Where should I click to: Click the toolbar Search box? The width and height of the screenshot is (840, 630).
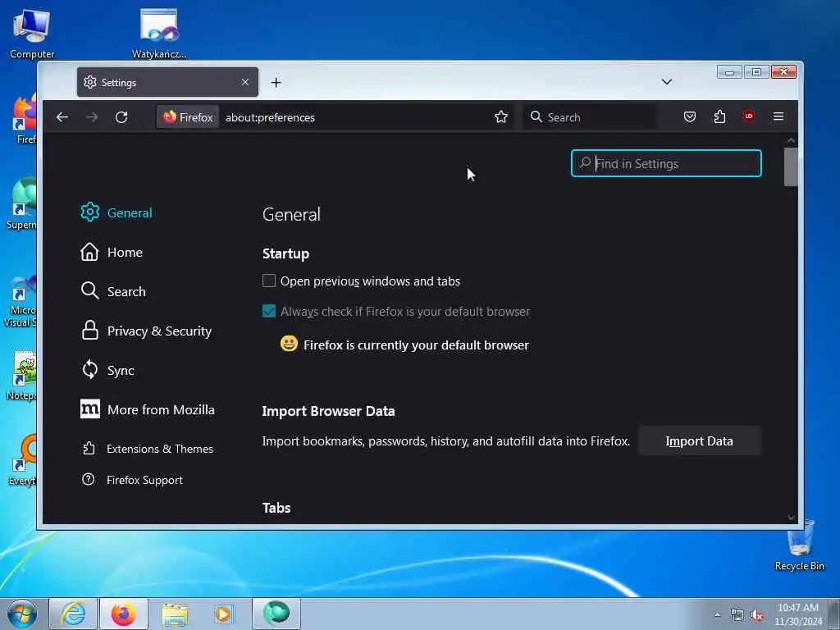589,116
